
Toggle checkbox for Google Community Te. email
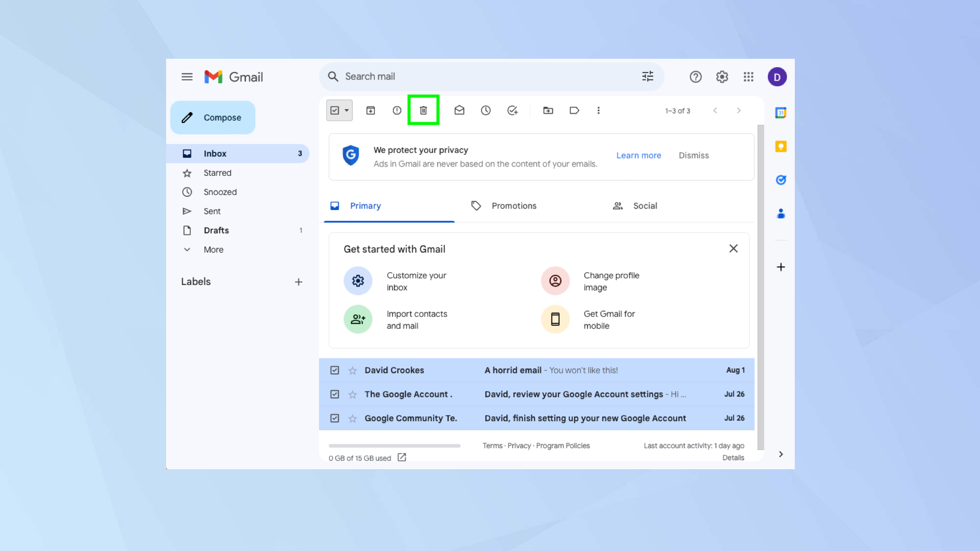point(335,418)
